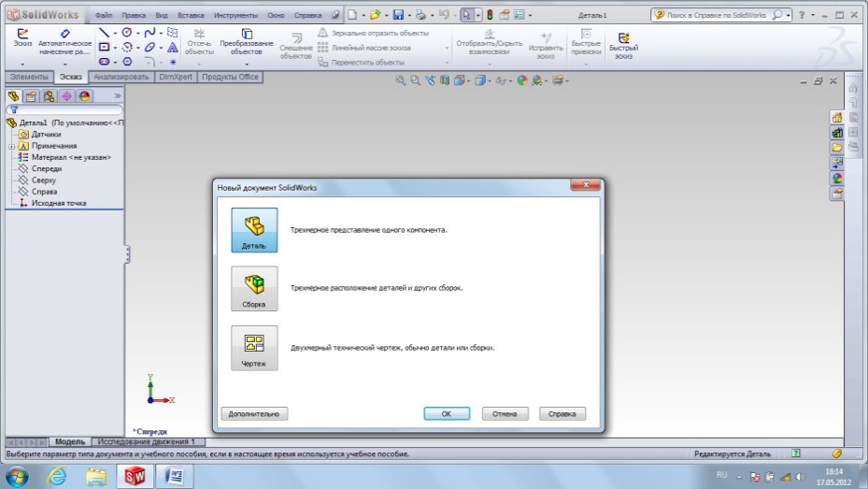Select the Rectangle sketch tool

coord(104,48)
